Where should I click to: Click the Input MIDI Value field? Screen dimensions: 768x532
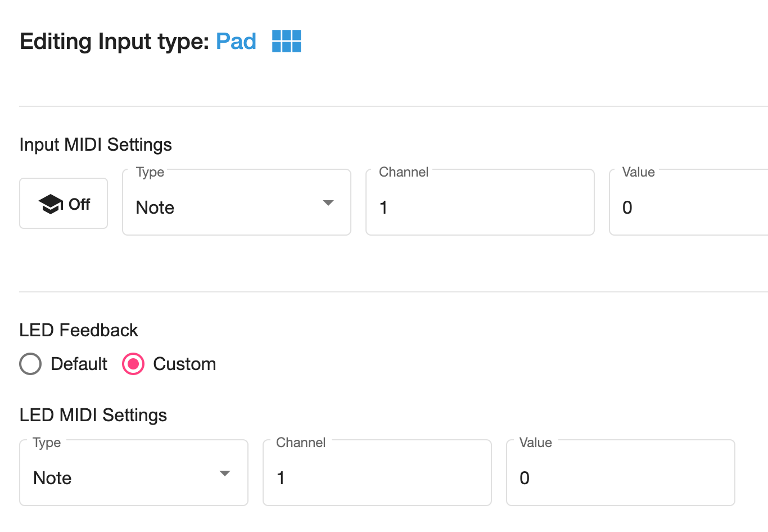click(689, 207)
